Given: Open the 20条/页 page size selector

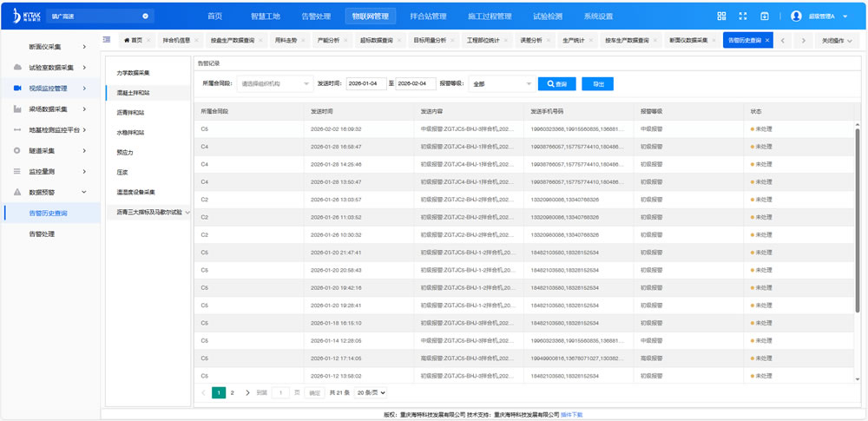Looking at the screenshot, I should (371, 392).
